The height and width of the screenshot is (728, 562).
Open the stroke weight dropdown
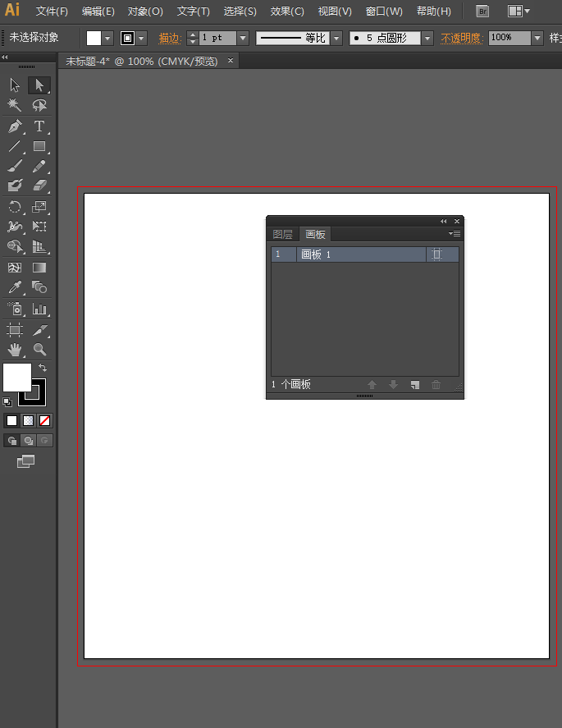pyautogui.click(x=243, y=38)
